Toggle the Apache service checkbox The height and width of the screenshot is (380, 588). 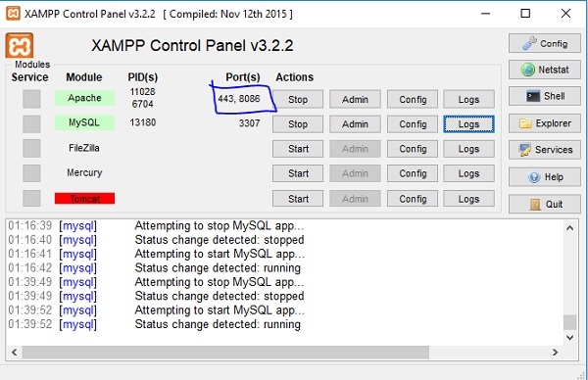tap(31, 99)
